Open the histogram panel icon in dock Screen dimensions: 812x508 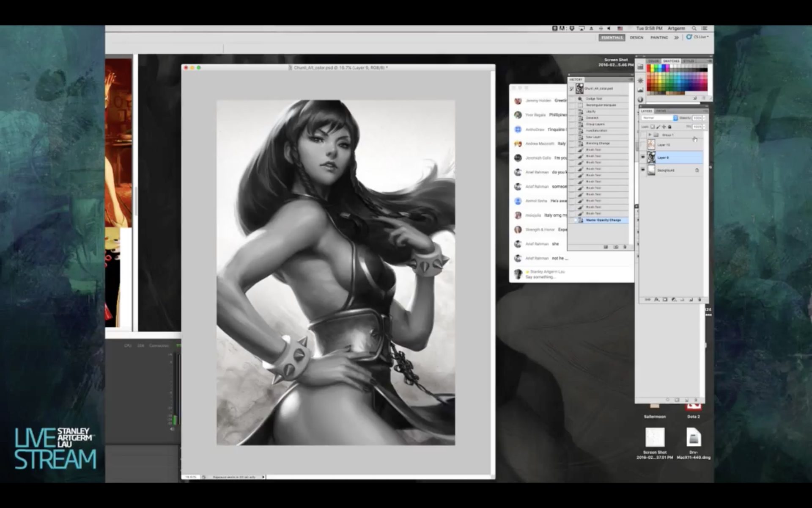pyautogui.click(x=640, y=90)
